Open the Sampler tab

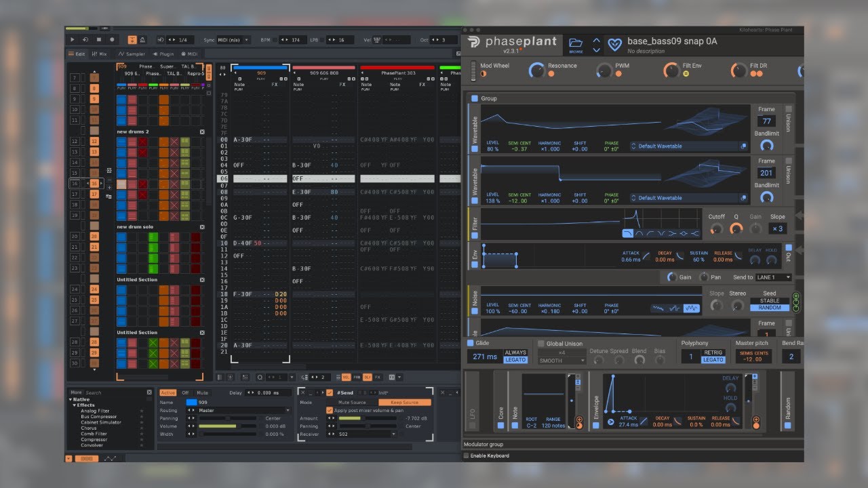click(132, 54)
